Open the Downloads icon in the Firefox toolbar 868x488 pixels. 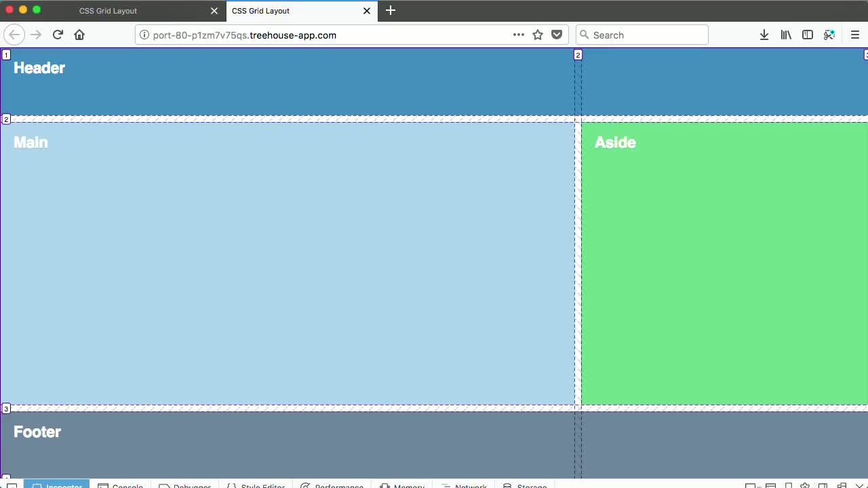(764, 35)
